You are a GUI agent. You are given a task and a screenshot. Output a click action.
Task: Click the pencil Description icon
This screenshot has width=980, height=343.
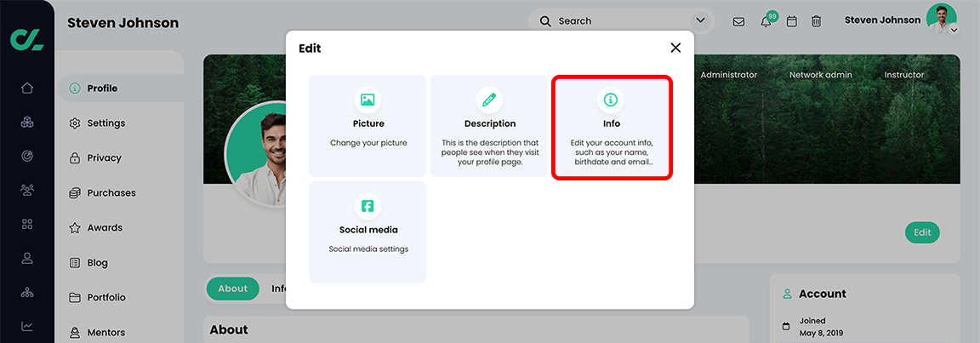(x=489, y=100)
